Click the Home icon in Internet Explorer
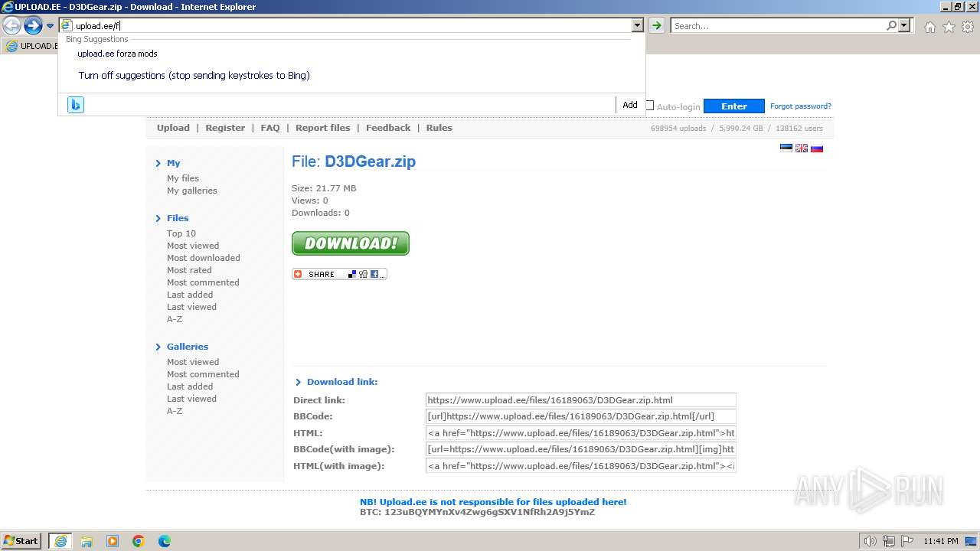980x551 pixels. click(929, 27)
